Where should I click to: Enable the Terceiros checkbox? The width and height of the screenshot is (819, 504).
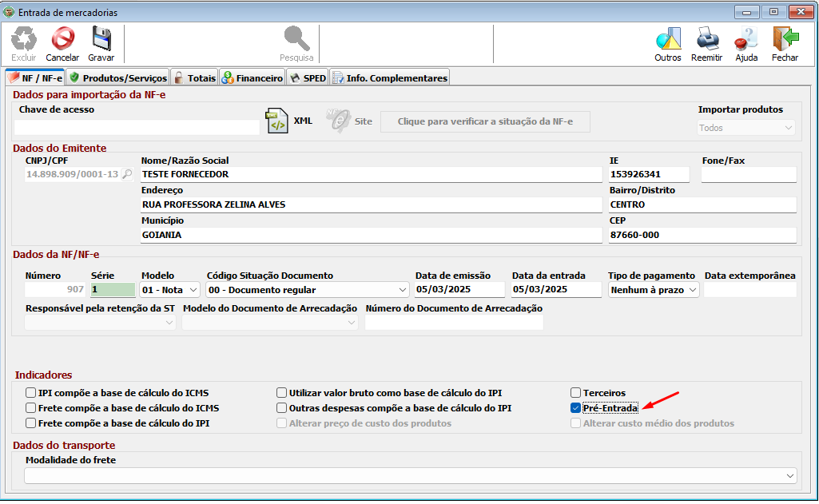(x=575, y=393)
